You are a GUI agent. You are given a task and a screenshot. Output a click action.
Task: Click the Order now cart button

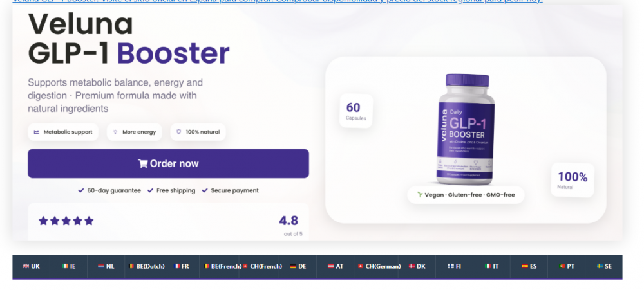tap(168, 163)
